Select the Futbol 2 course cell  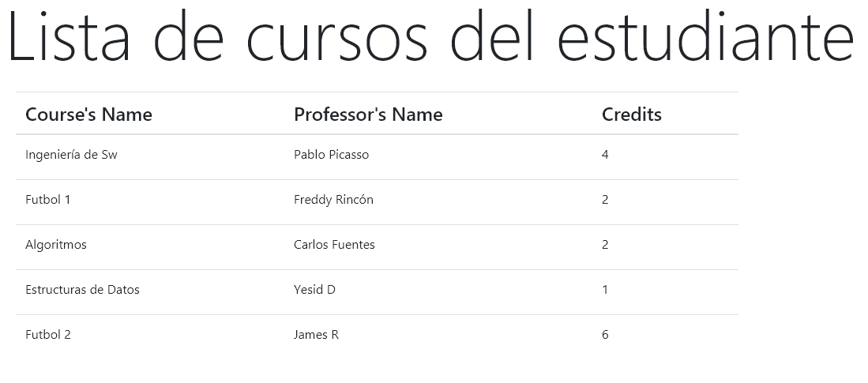click(x=48, y=335)
